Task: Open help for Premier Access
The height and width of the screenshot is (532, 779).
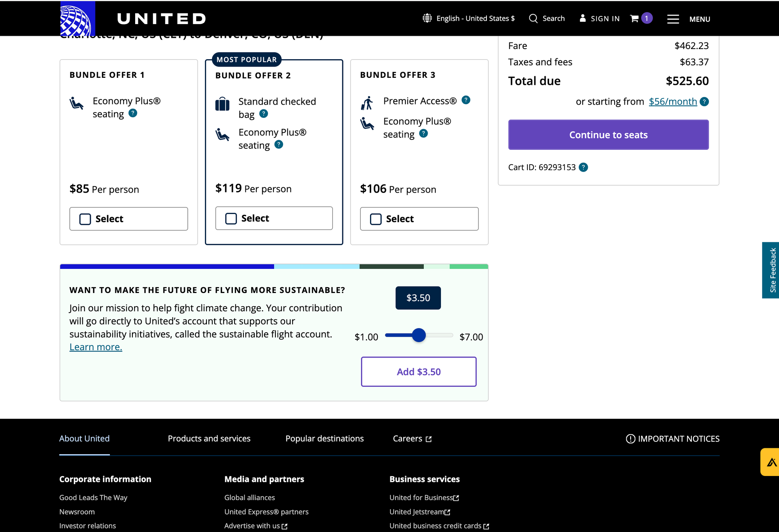Action: point(466,100)
